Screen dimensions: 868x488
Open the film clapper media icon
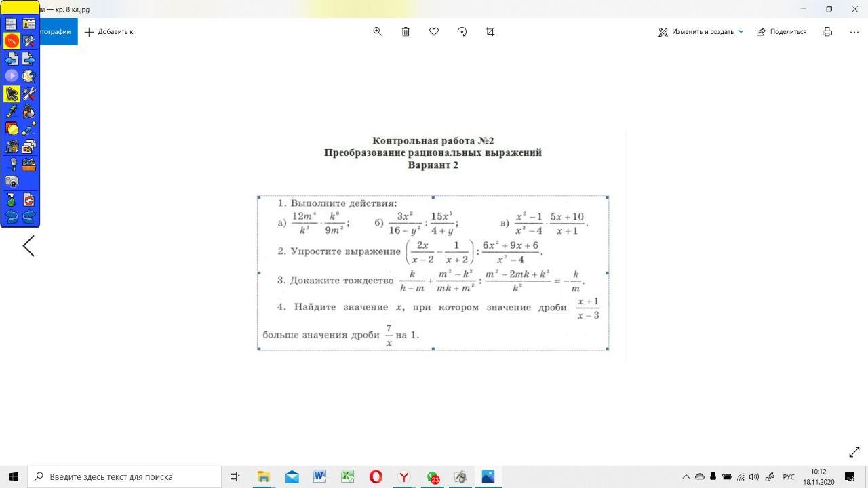pos(12,146)
